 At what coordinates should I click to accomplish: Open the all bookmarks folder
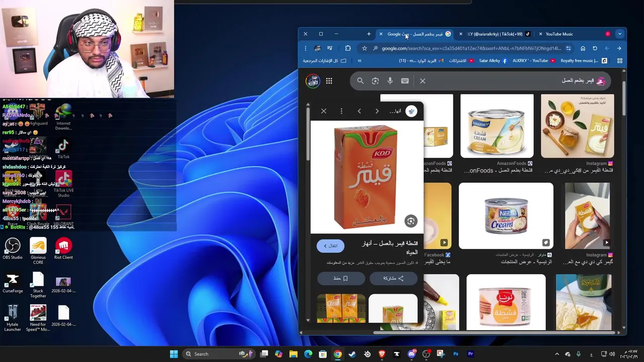click(x=325, y=61)
